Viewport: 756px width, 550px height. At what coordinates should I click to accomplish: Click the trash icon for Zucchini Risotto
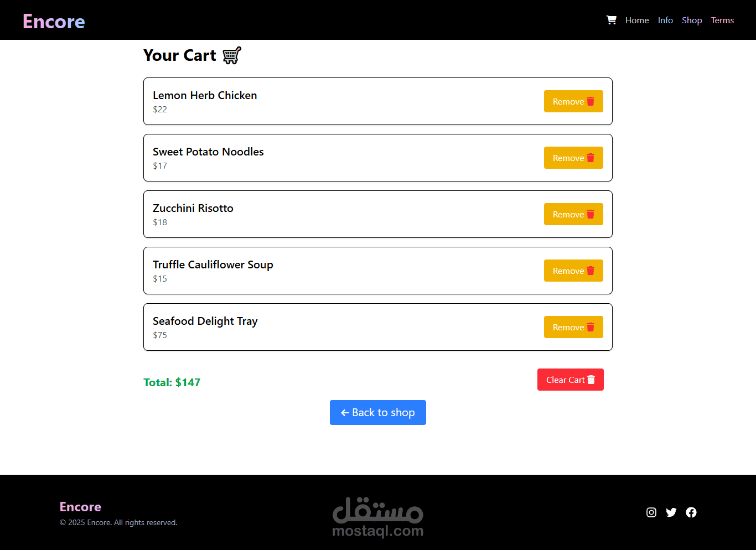(591, 214)
